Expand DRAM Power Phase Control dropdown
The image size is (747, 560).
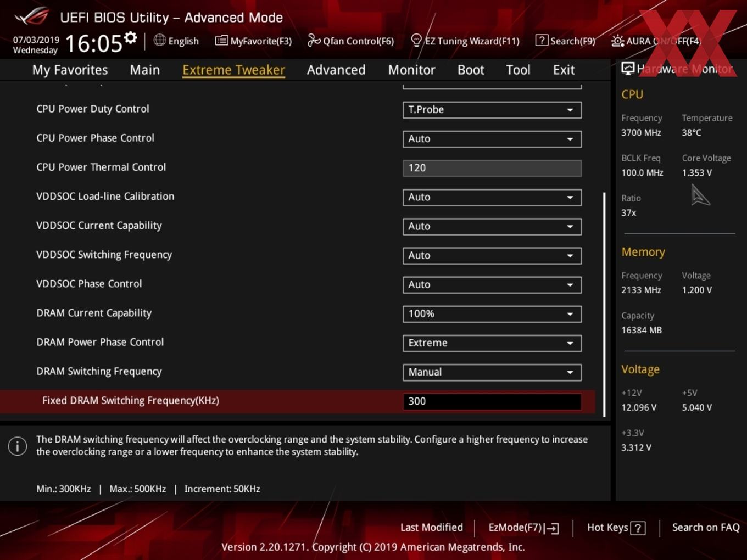492,343
